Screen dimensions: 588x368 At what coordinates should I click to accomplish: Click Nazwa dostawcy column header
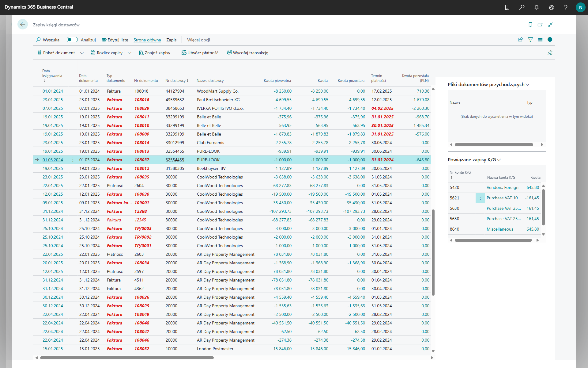[x=210, y=81]
